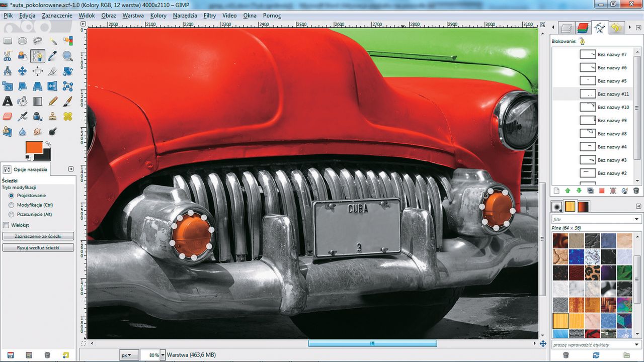Open the px units dropdown
The image size is (644, 362).
pos(129,355)
